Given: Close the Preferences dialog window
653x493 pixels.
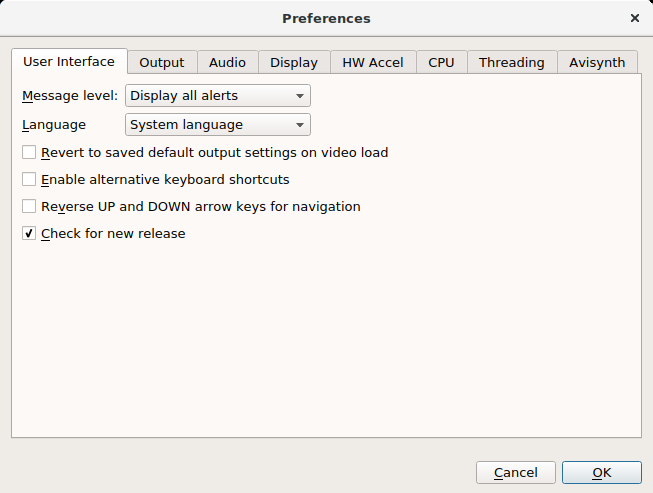Looking at the screenshot, I should click(x=634, y=18).
